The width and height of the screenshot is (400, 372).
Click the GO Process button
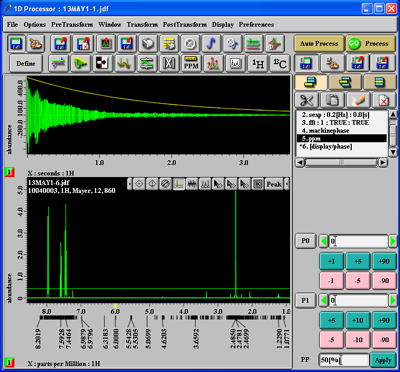point(371,44)
